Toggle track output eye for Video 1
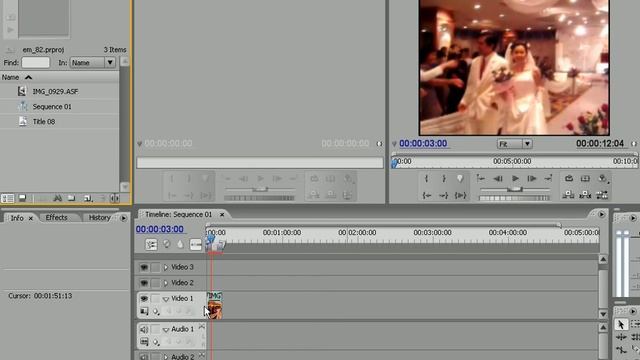The height and width of the screenshot is (360, 640). [144, 298]
